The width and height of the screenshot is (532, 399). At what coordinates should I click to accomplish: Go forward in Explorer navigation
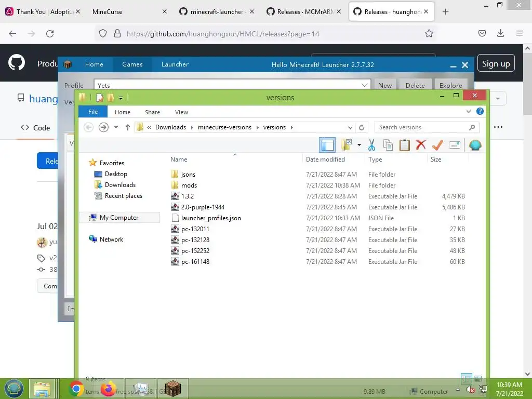(x=103, y=127)
